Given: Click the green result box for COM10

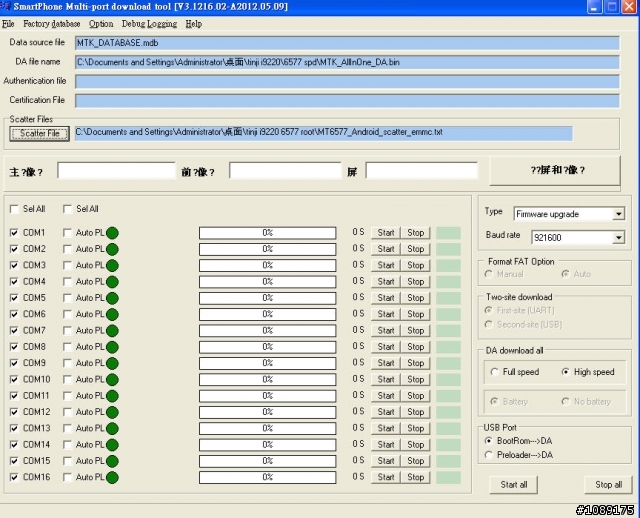Looking at the screenshot, I should pos(448,380).
